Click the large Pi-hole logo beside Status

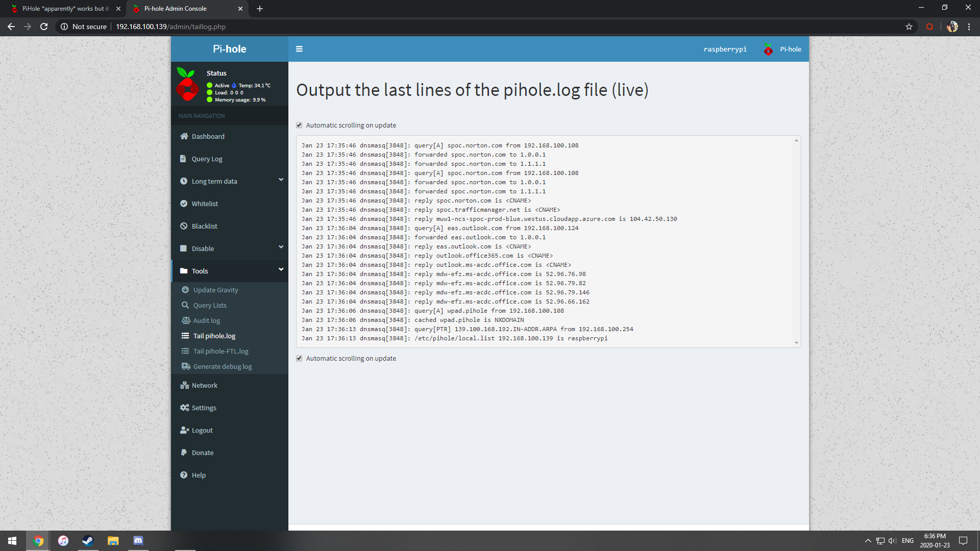click(x=187, y=84)
